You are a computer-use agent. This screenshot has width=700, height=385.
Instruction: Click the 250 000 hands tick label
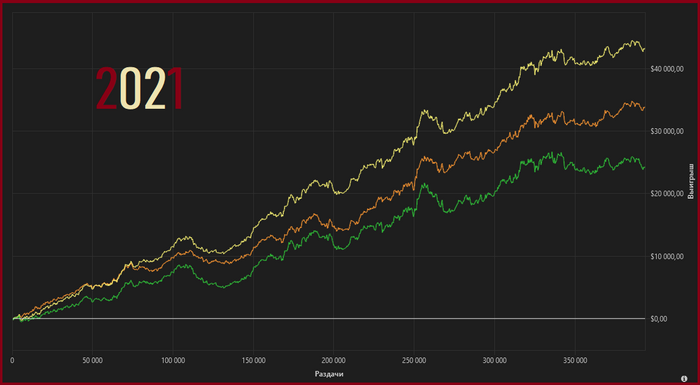[414, 360]
